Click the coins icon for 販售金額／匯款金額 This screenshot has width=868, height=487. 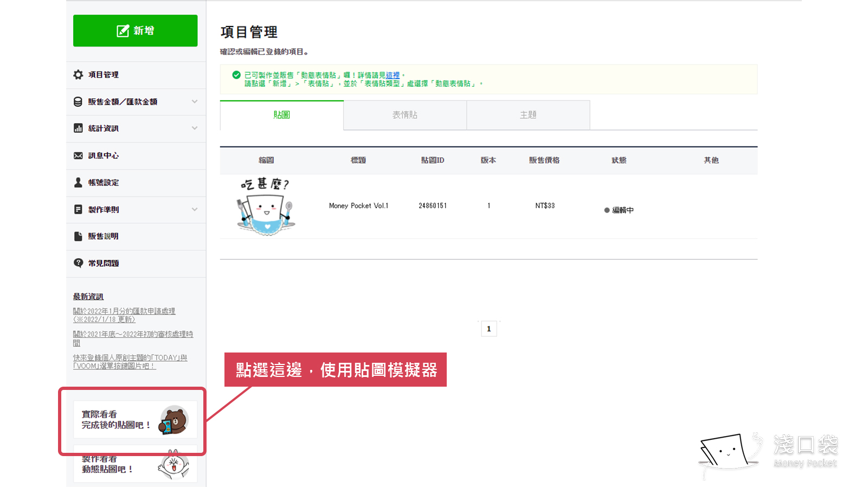79,102
